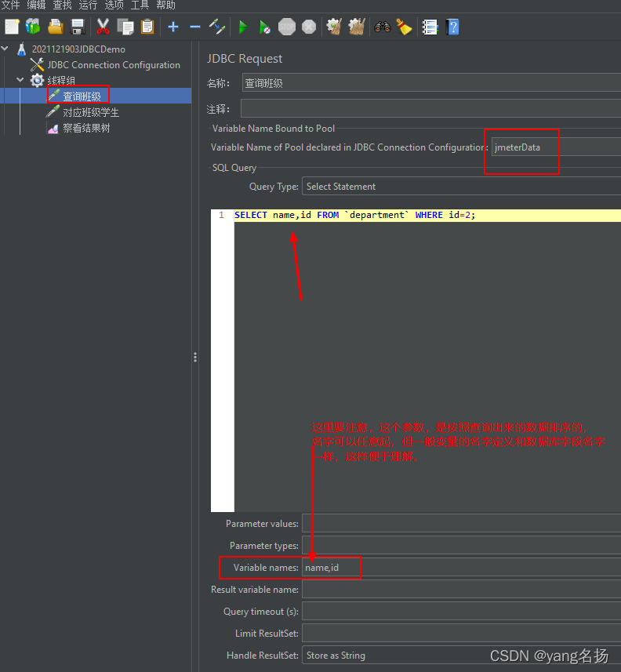Open the 文件 menu

(10, 5)
